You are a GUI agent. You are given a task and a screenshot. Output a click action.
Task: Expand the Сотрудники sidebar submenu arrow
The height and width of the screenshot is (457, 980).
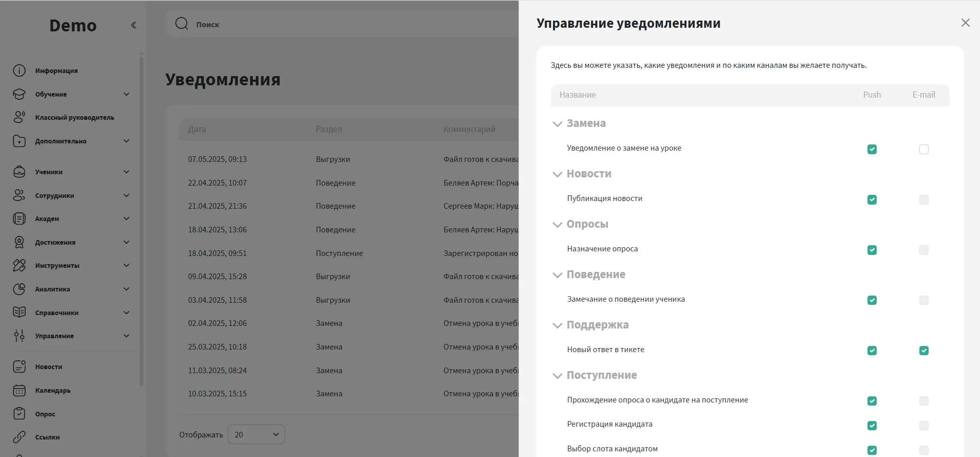click(x=126, y=195)
